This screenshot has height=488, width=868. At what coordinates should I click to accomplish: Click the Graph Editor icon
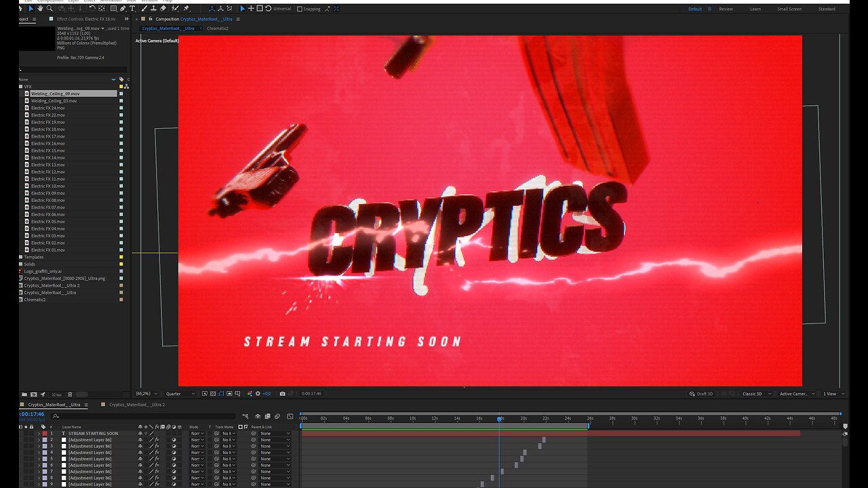(290, 416)
